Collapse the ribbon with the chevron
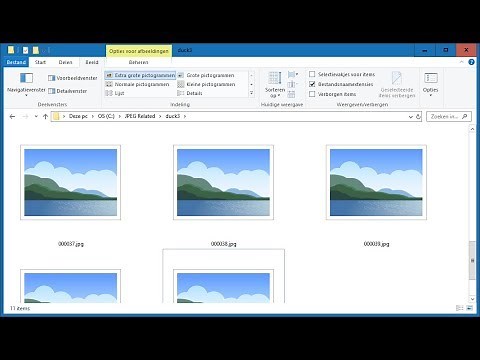This screenshot has width=480, height=360. coord(462,62)
